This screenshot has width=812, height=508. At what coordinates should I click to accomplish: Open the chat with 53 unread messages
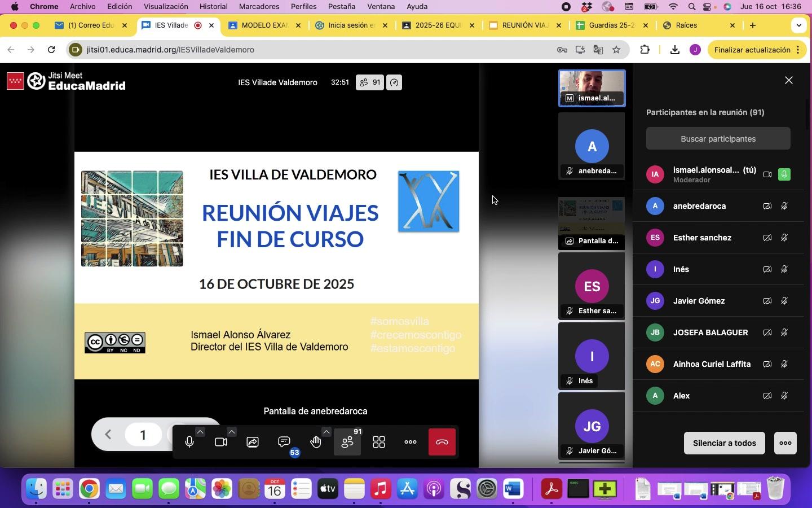284,442
